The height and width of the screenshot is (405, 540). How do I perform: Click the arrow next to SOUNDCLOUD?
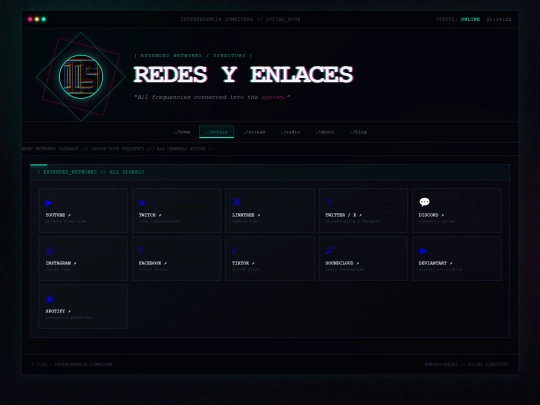click(357, 263)
